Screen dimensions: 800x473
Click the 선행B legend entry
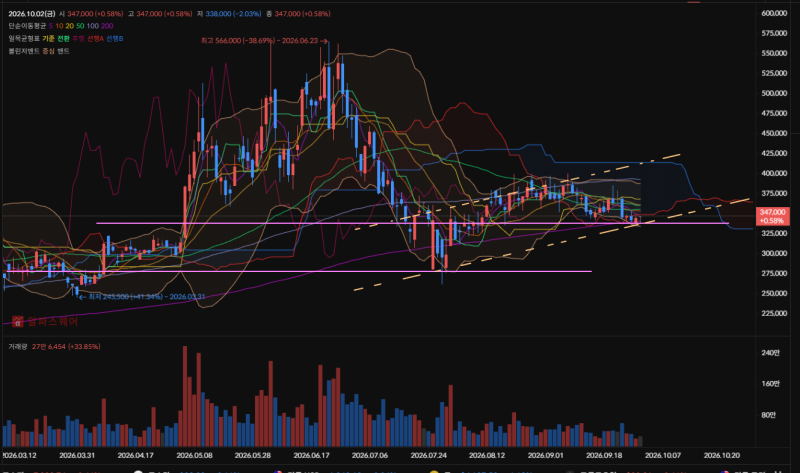tap(114, 39)
